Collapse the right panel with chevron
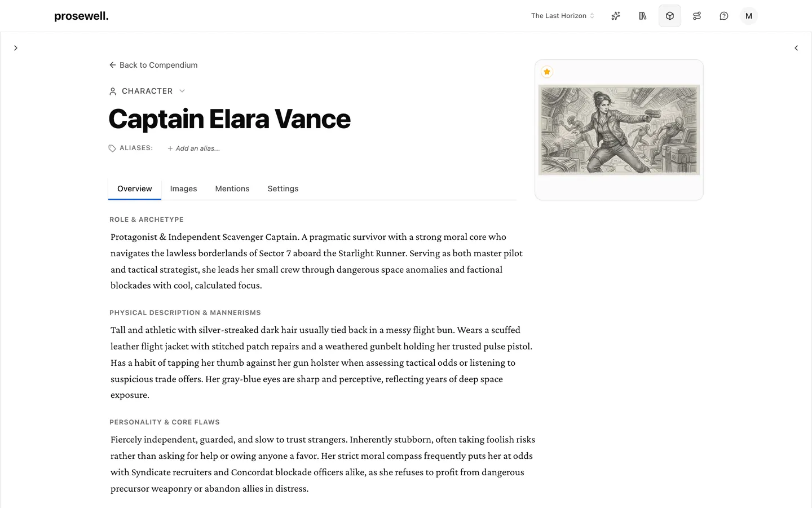The width and height of the screenshot is (812, 508). pos(796,48)
